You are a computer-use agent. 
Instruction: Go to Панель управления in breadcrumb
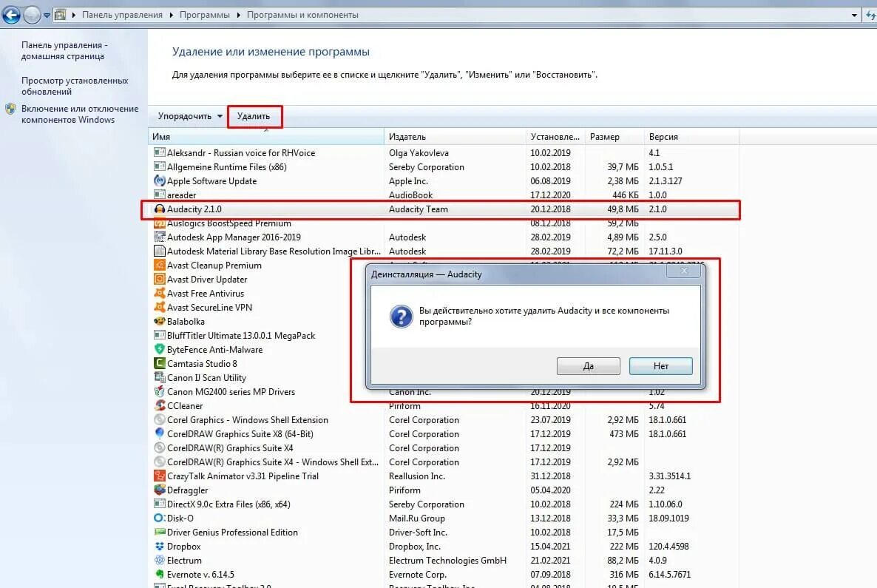122,15
